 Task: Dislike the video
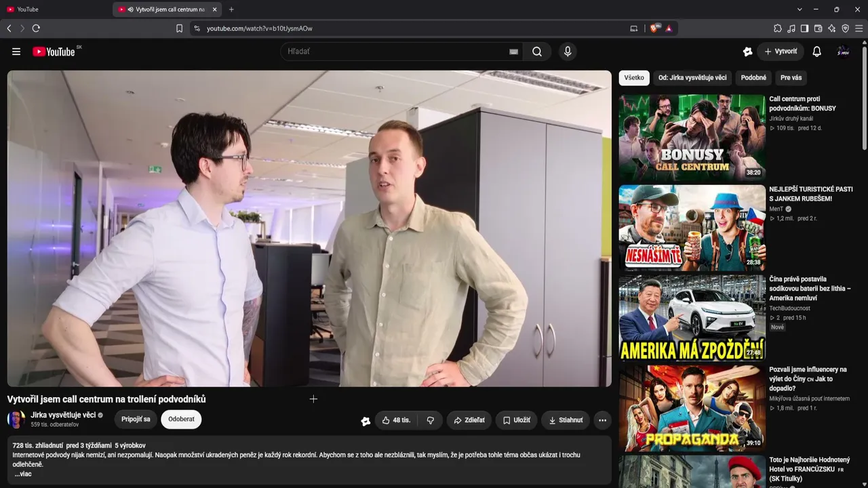point(431,420)
